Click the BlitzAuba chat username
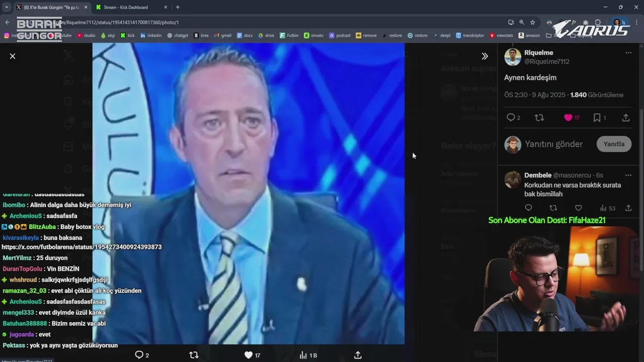Viewport: 644px width, 362px height. [x=42, y=227]
